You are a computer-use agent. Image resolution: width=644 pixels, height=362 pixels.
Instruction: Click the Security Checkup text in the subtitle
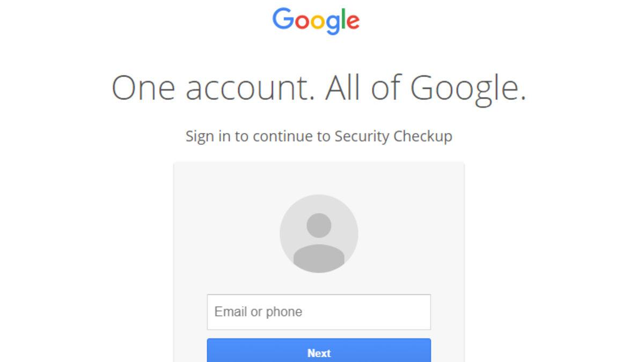[x=395, y=136]
